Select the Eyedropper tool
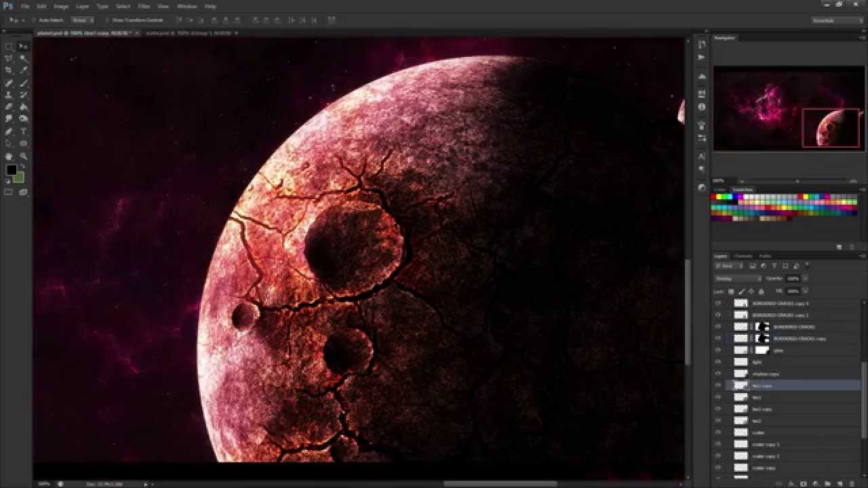 (24, 70)
